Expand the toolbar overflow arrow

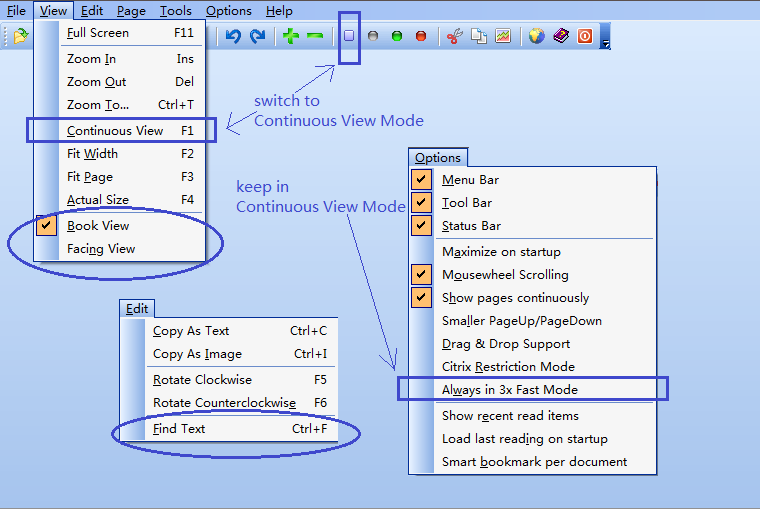point(605,43)
